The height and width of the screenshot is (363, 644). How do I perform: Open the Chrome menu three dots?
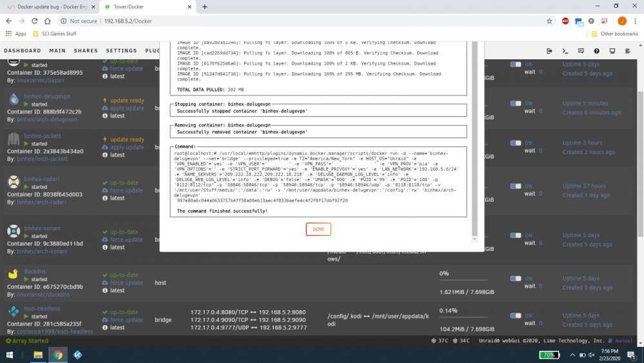pyautogui.click(x=636, y=21)
